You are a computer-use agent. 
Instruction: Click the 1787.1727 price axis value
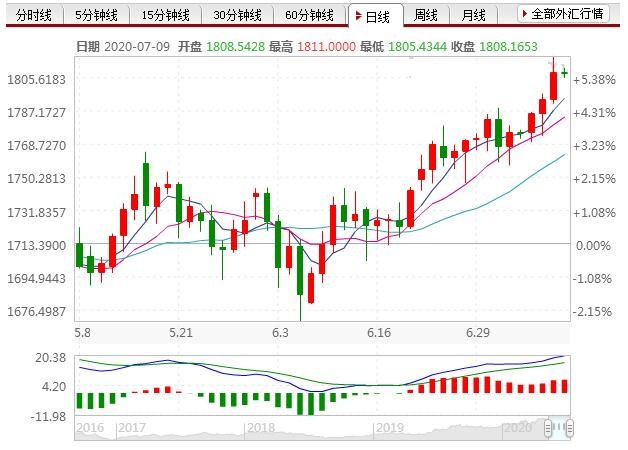point(36,112)
